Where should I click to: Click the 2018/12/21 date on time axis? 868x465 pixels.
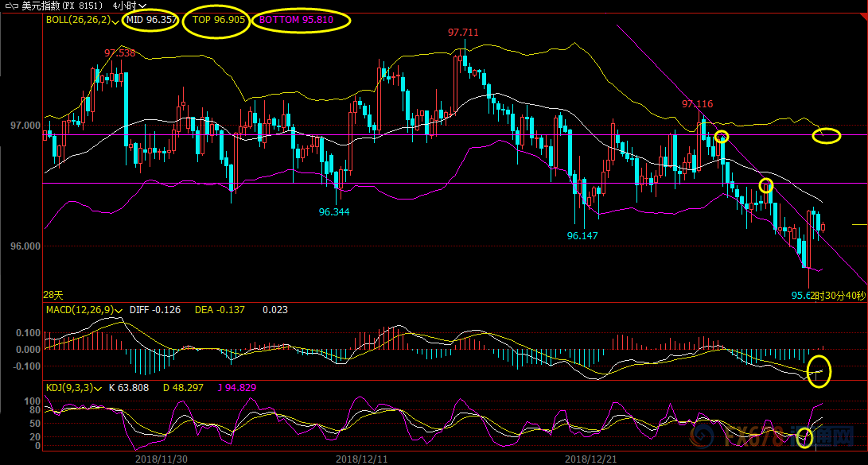point(590,459)
